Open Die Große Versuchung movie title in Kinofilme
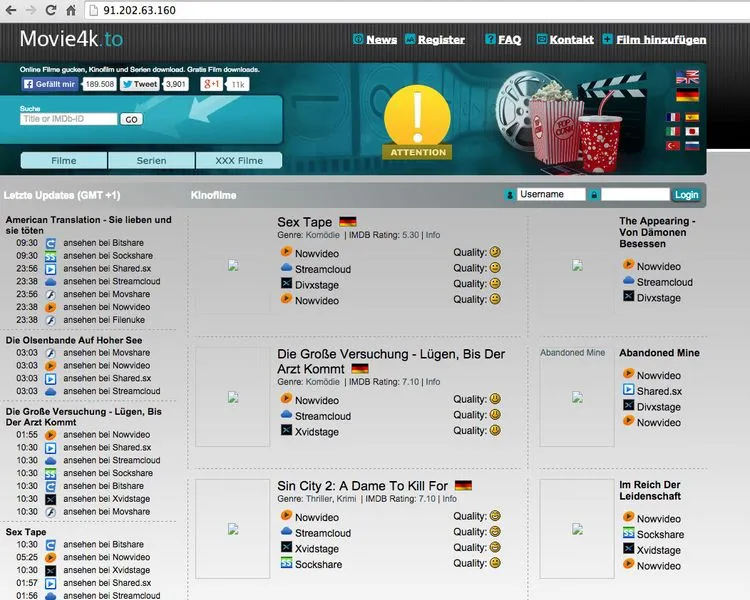This screenshot has width=750, height=600. click(x=391, y=361)
